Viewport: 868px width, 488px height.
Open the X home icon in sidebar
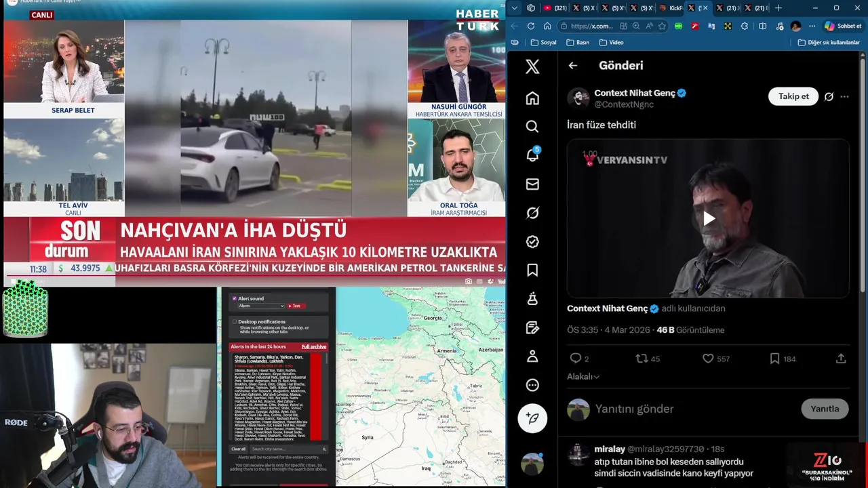click(x=532, y=98)
